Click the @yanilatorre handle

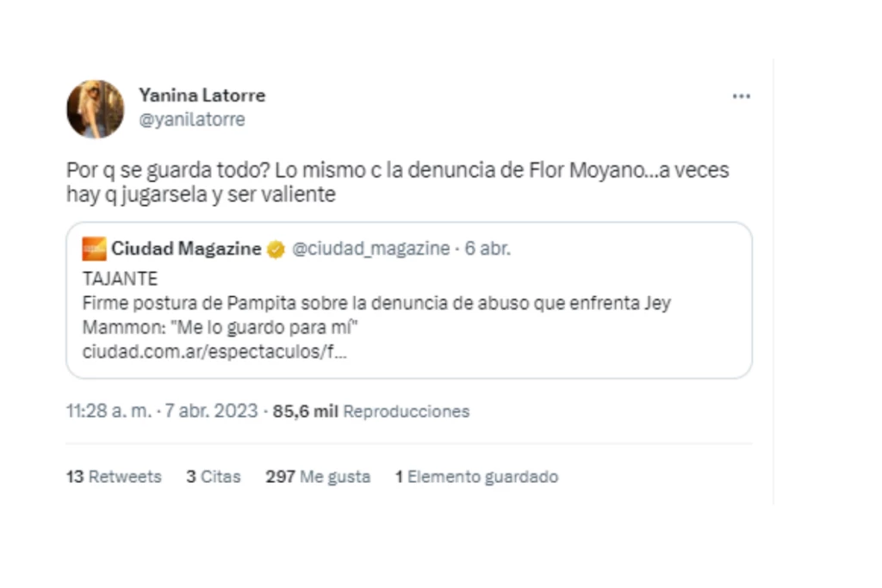[191, 120]
